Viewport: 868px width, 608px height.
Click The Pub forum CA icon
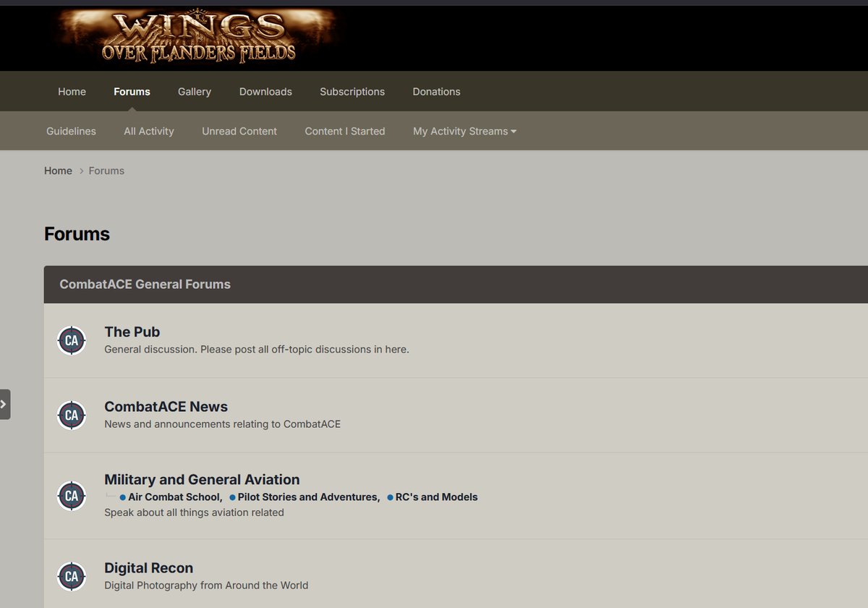coord(72,340)
